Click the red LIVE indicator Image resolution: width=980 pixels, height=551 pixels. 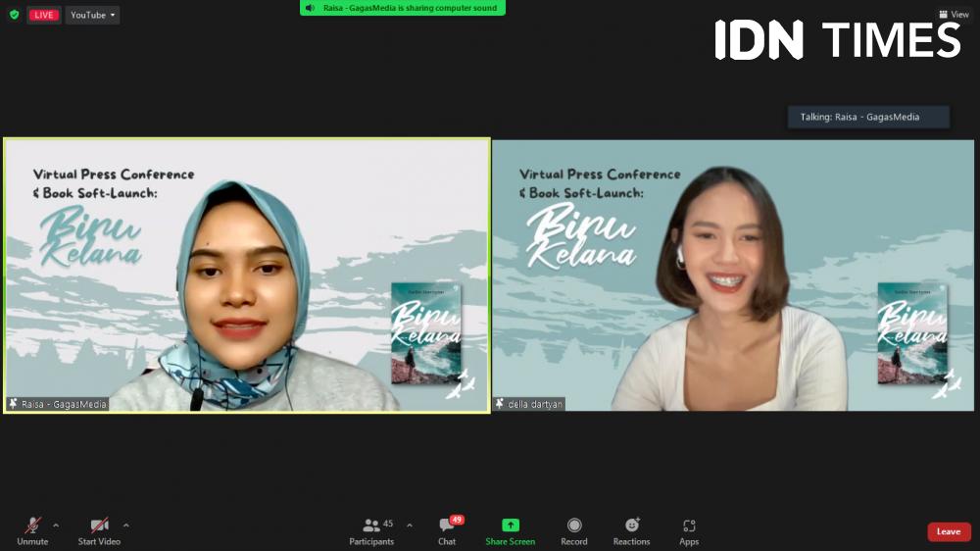coord(44,15)
